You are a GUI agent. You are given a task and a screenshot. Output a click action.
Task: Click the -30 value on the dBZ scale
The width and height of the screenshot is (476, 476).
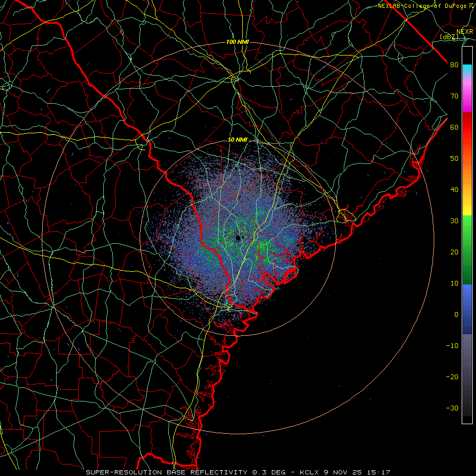pyautogui.click(x=452, y=408)
